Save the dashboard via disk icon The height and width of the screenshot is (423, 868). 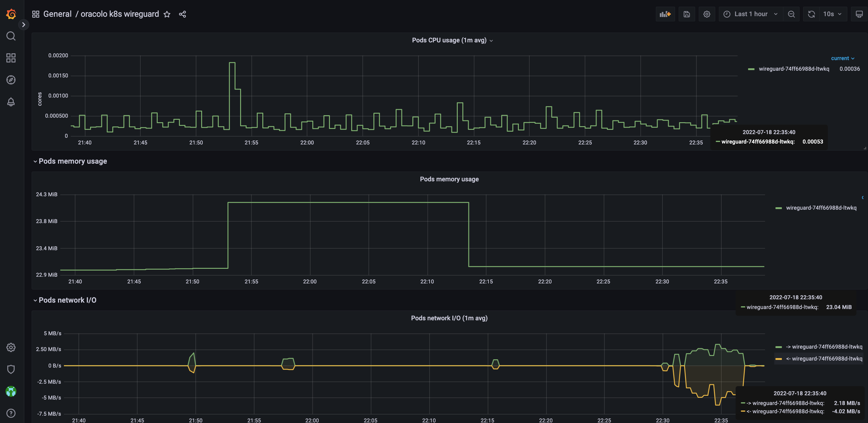(687, 14)
